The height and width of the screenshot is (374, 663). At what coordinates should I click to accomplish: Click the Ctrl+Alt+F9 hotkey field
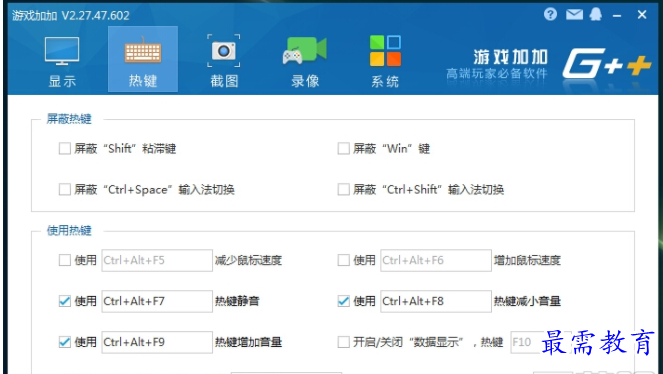click(x=157, y=342)
